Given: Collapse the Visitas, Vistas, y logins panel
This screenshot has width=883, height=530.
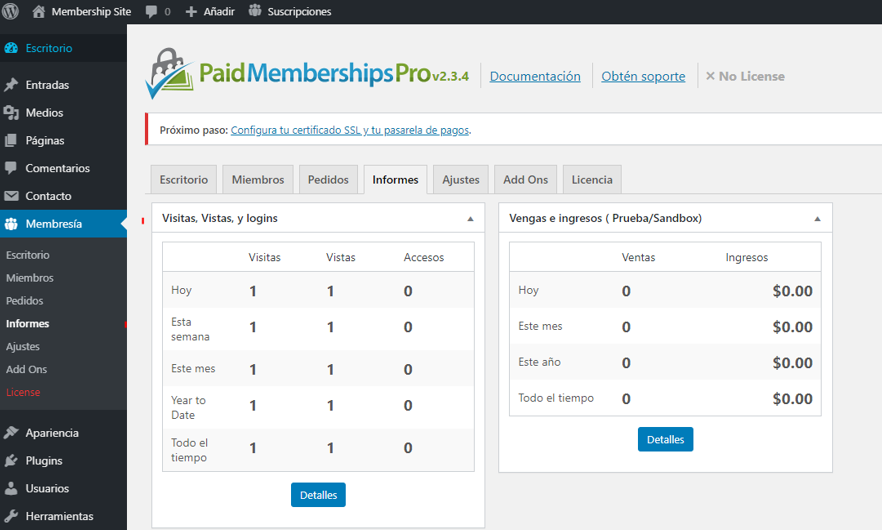Looking at the screenshot, I should 470,219.
